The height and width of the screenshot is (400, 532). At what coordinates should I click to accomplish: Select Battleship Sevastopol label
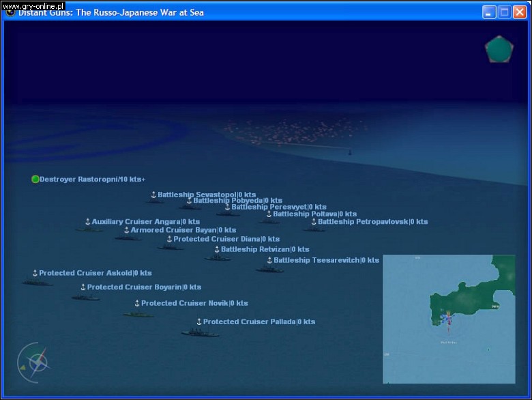click(207, 195)
